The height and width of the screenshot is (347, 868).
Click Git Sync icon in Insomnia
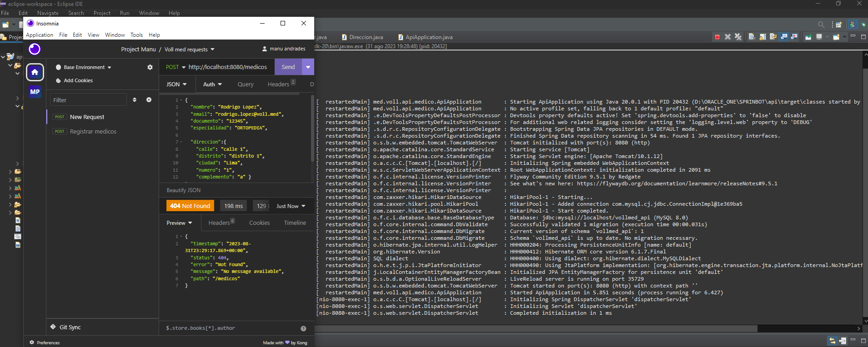53,327
